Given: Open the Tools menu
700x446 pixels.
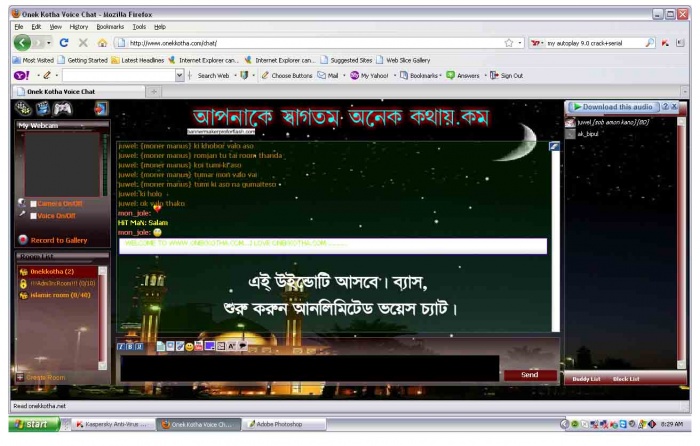Looking at the screenshot, I should click(x=139, y=27).
